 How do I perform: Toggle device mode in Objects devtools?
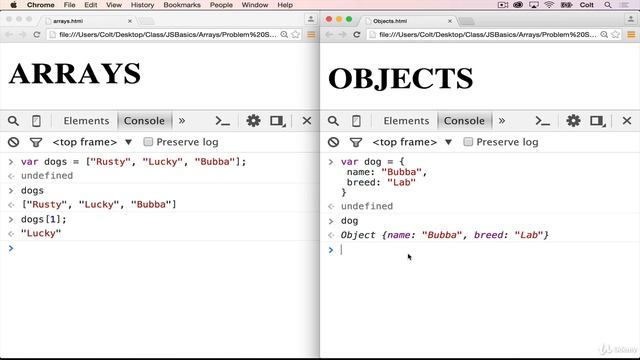[x=356, y=121]
